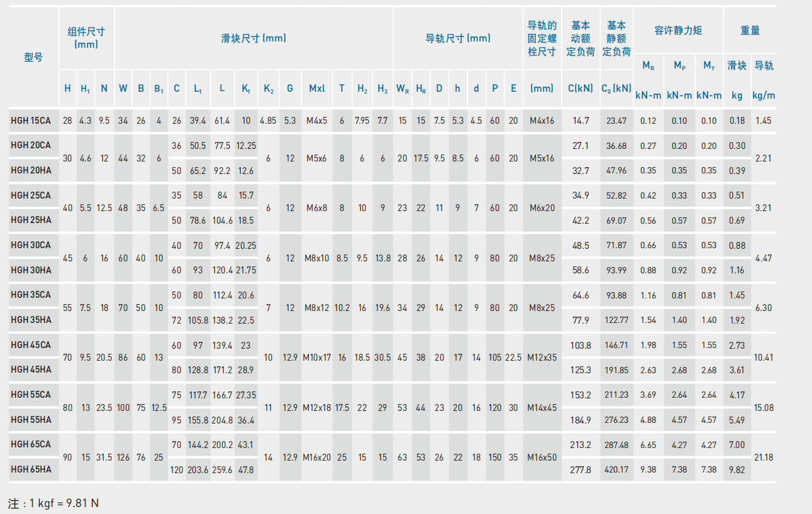Click the 型号 column header
The width and height of the screenshot is (812, 514).
pyautogui.click(x=33, y=57)
